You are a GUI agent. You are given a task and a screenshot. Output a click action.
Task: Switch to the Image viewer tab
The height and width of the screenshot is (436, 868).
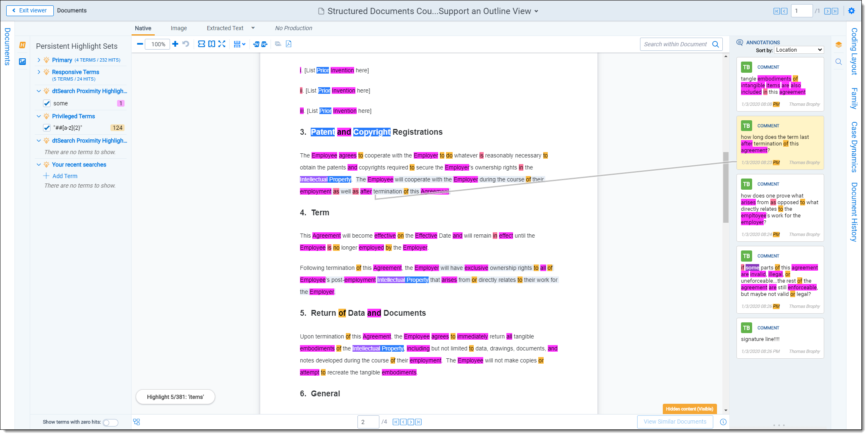(179, 28)
